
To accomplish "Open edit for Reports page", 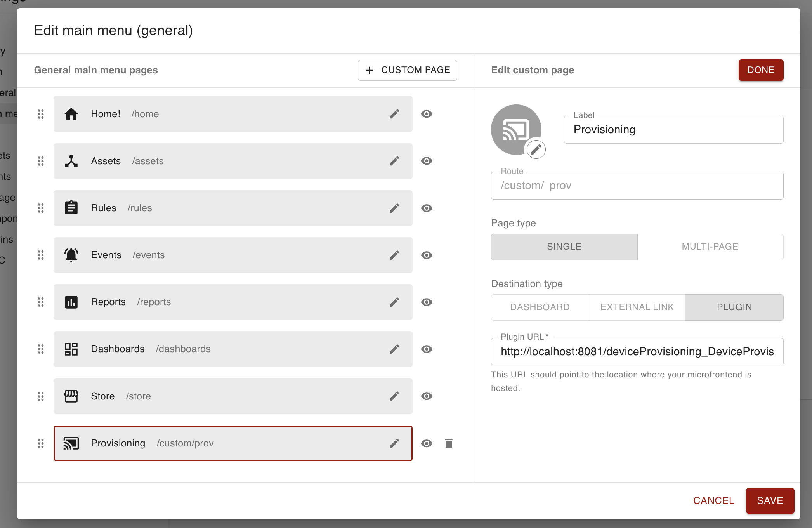I will 394,302.
